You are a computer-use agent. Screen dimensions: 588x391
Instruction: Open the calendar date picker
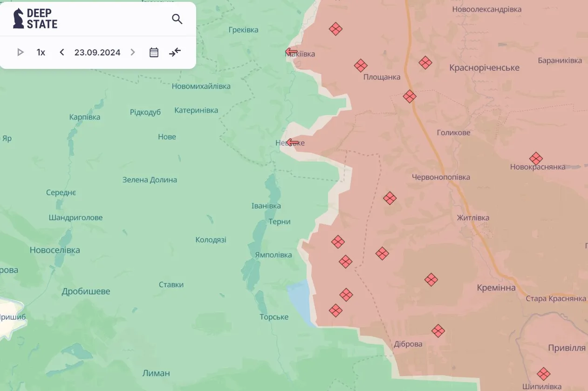[x=154, y=52]
